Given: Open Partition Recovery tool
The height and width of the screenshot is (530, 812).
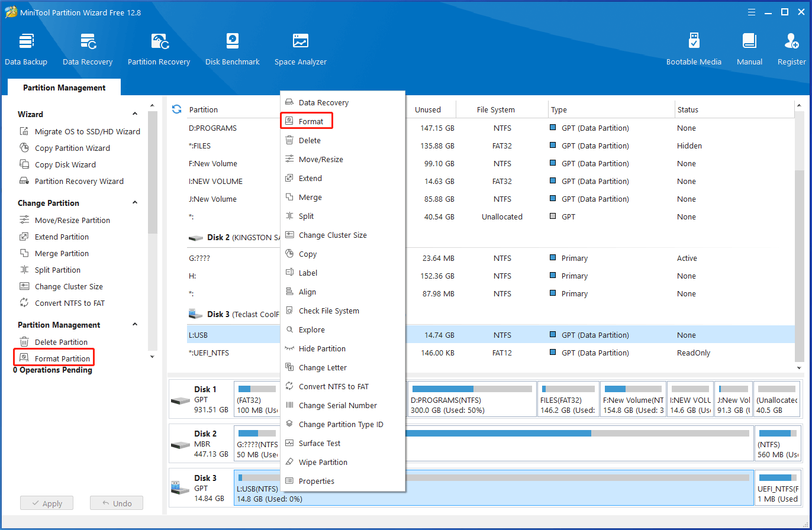Looking at the screenshot, I should pos(159,49).
